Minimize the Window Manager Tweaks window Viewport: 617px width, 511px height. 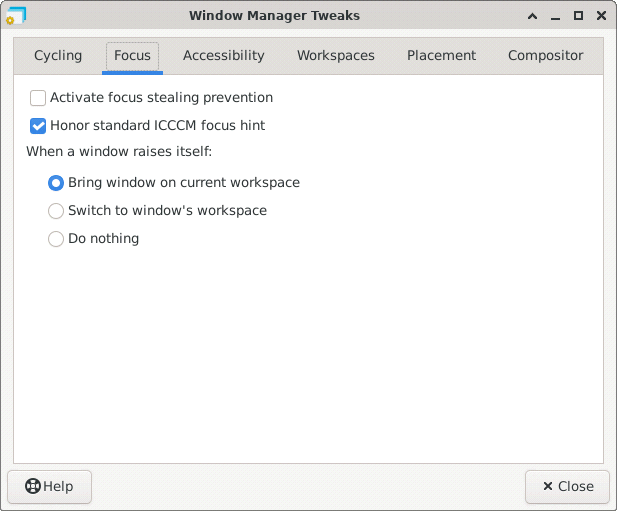553,16
